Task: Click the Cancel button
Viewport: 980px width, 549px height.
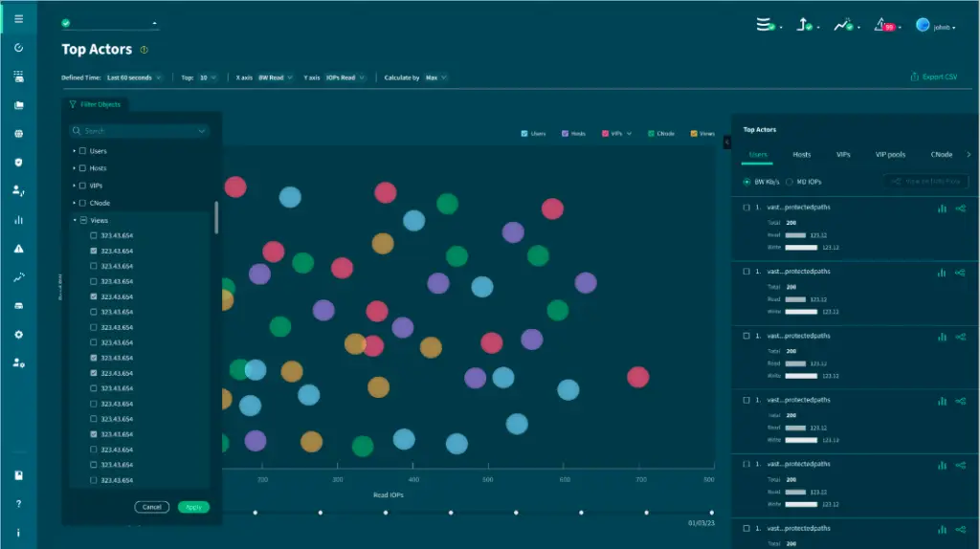Action: click(151, 507)
